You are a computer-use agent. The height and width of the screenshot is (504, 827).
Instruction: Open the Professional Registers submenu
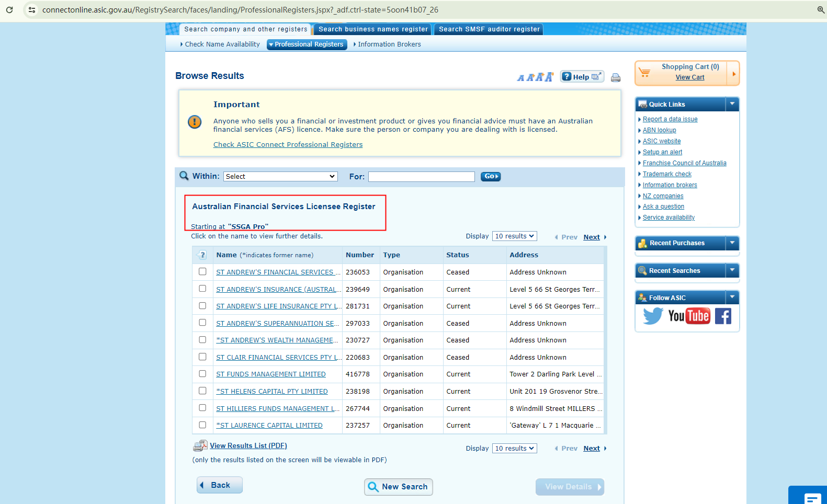[307, 44]
